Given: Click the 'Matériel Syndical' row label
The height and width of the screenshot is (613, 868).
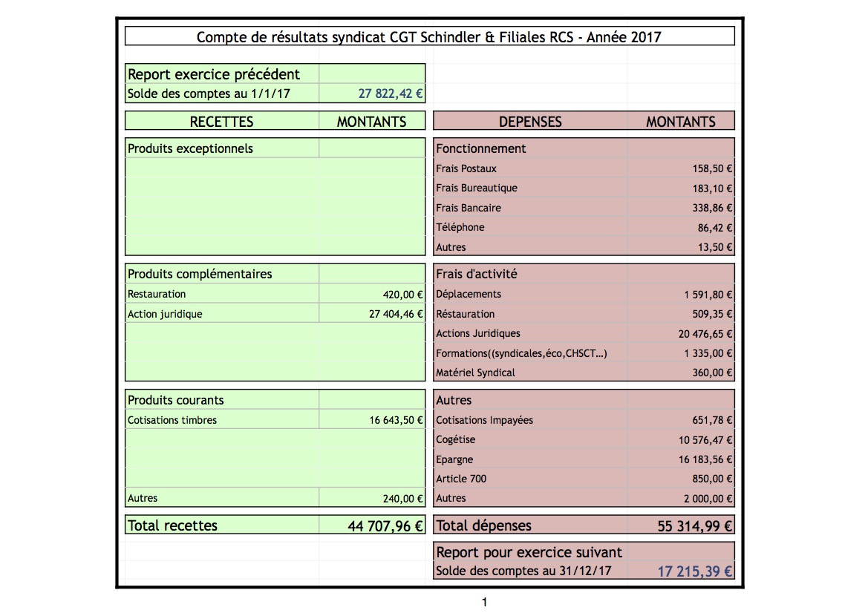Looking at the screenshot, I should click(x=475, y=373).
